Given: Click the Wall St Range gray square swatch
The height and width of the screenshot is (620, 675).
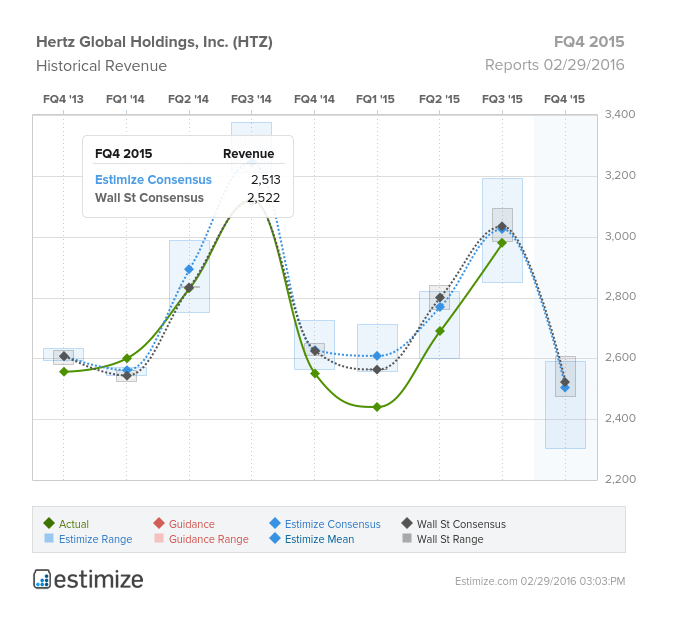Looking at the screenshot, I should 407,538.
